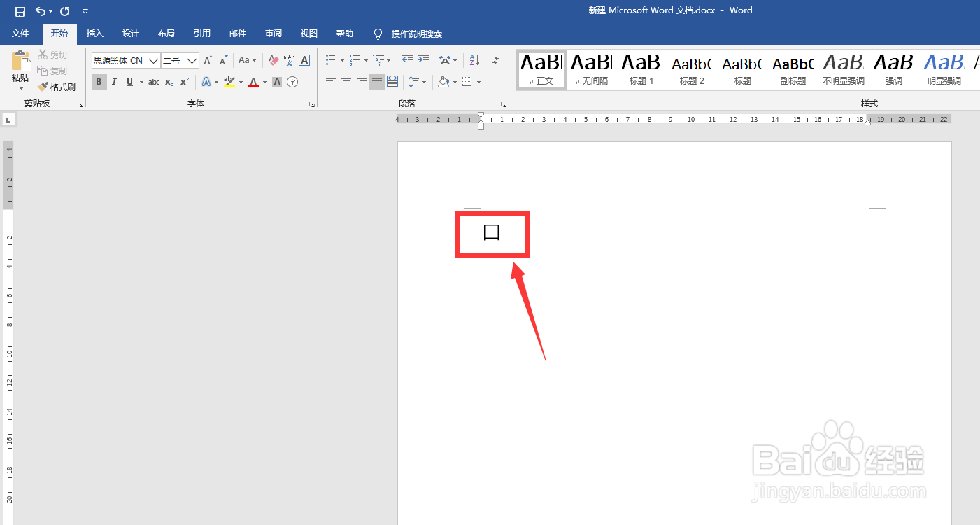Open the underline style dropdown arrow
The width and height of the screenshot is (980, 525).
click(x=141, y=82)
